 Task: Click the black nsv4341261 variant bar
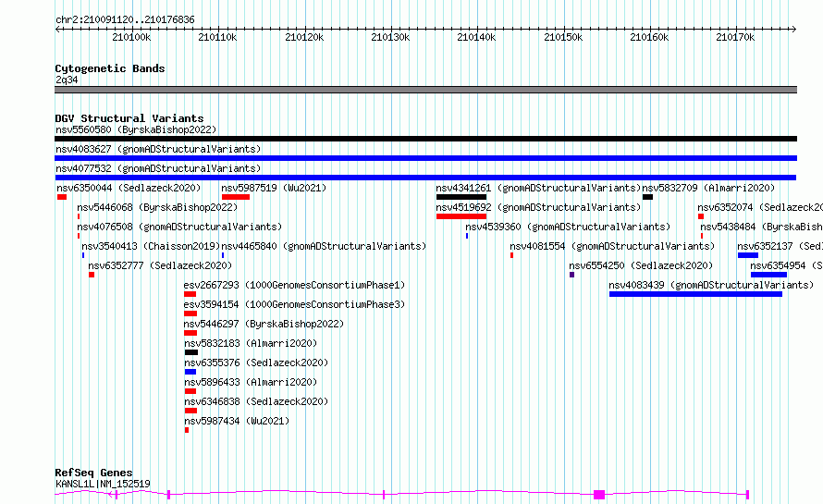click(461, 197)
